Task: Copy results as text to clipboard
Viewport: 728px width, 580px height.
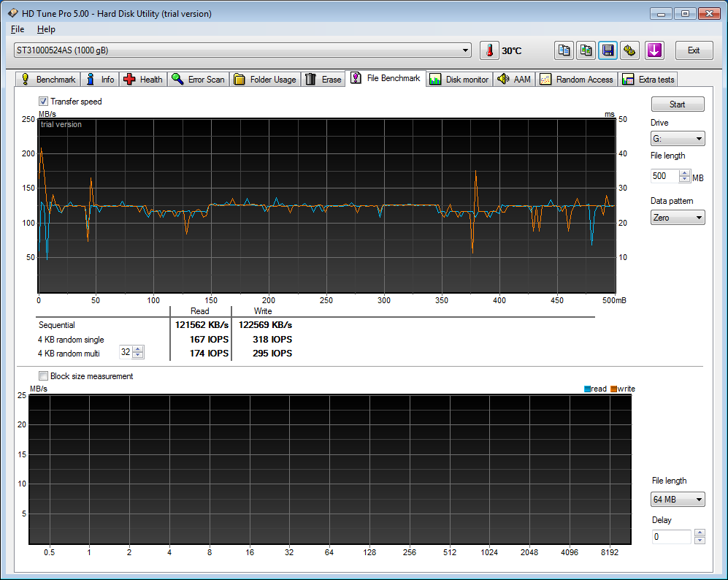Action: [564, 50]
